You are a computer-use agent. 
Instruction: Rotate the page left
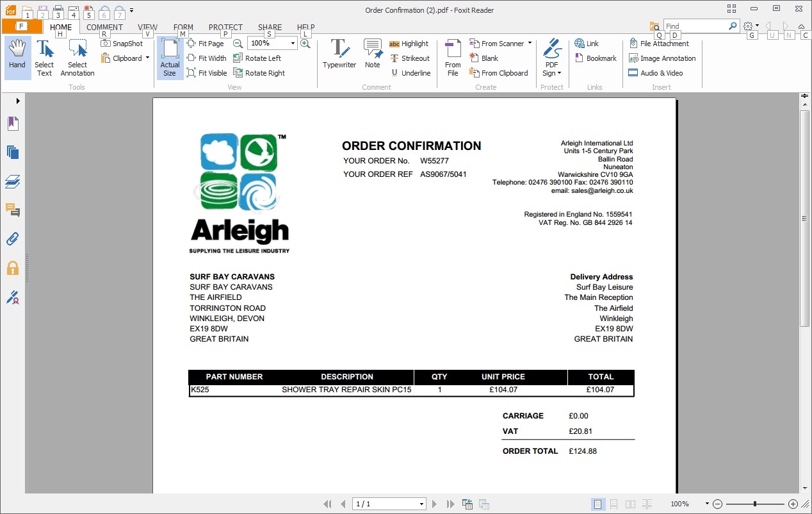tap(257, 58)
